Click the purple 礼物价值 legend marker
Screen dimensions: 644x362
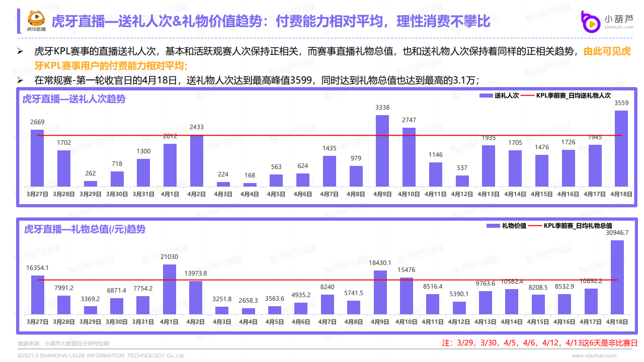pyautogui.click(x=494, y=226)
